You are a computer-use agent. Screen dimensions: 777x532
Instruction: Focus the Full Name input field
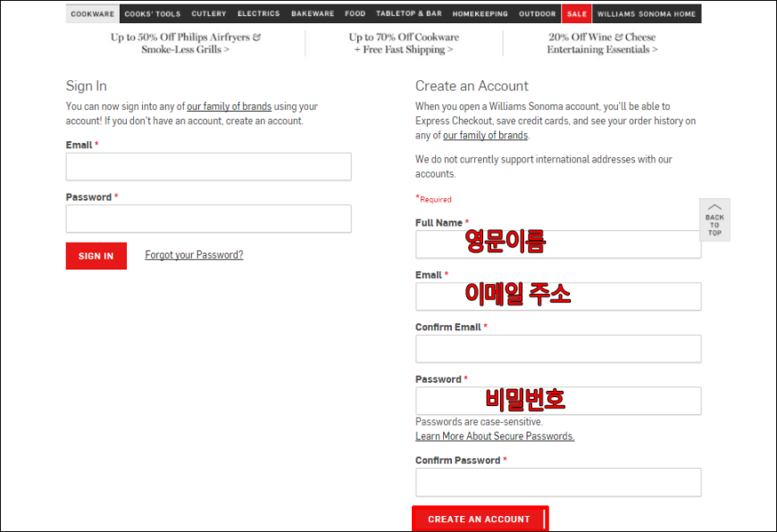(x=558, y=245)
